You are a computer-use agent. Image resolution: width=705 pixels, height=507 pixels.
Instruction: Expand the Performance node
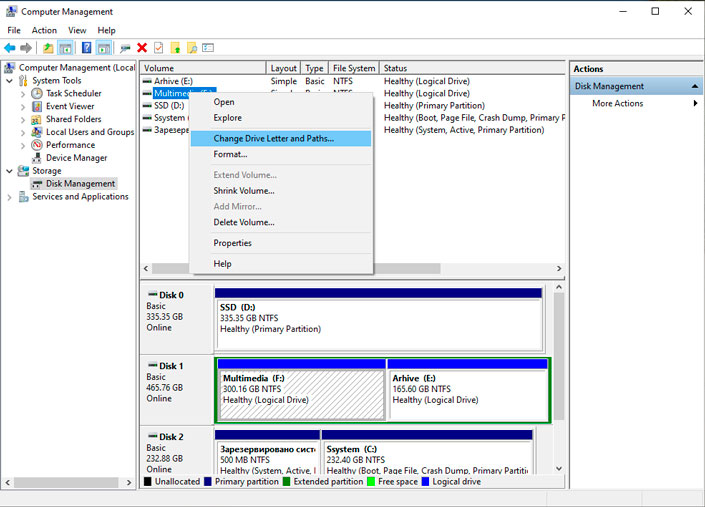click(23, 146)
